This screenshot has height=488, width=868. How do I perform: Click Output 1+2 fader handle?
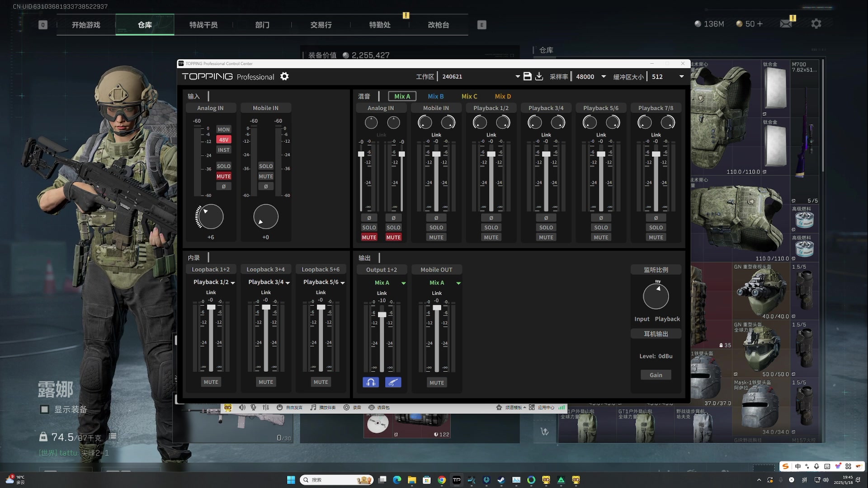(382, 314)
